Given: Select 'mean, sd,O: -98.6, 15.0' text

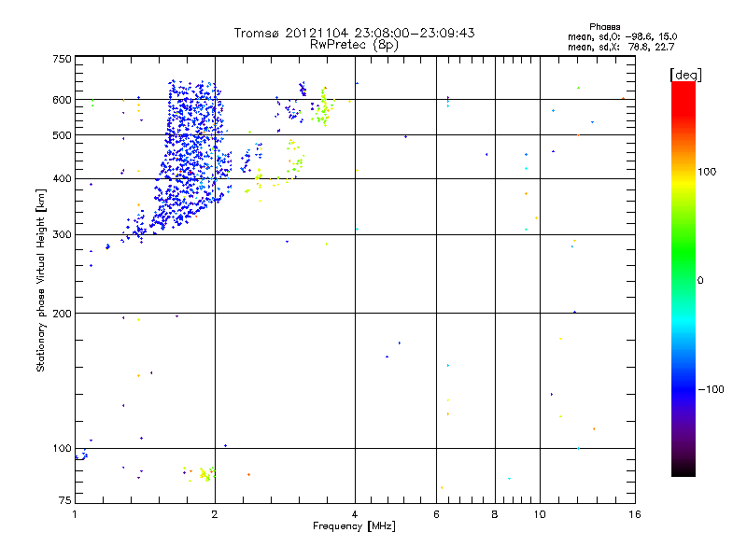Looking at the screenshot, I should 622,36.
